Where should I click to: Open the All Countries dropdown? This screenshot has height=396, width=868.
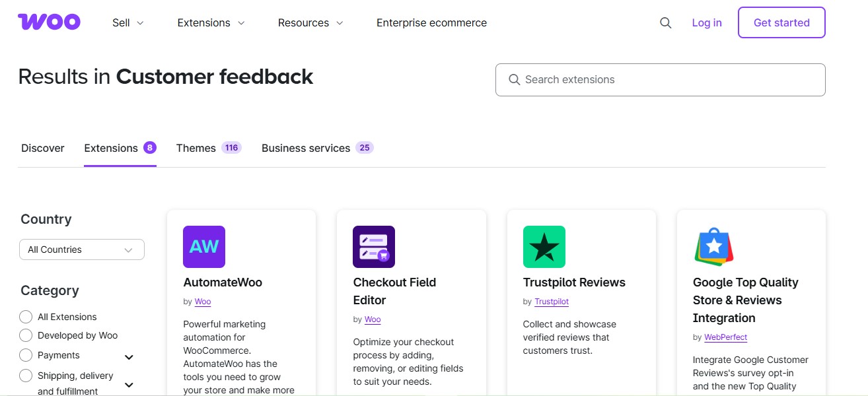click(x=81, y=249)
